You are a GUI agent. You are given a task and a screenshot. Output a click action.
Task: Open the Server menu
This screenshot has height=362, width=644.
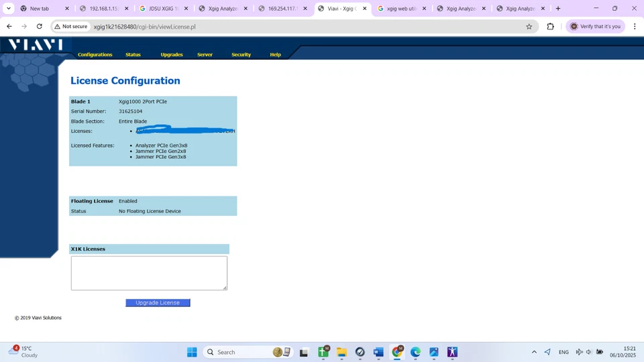click(205, 54)
